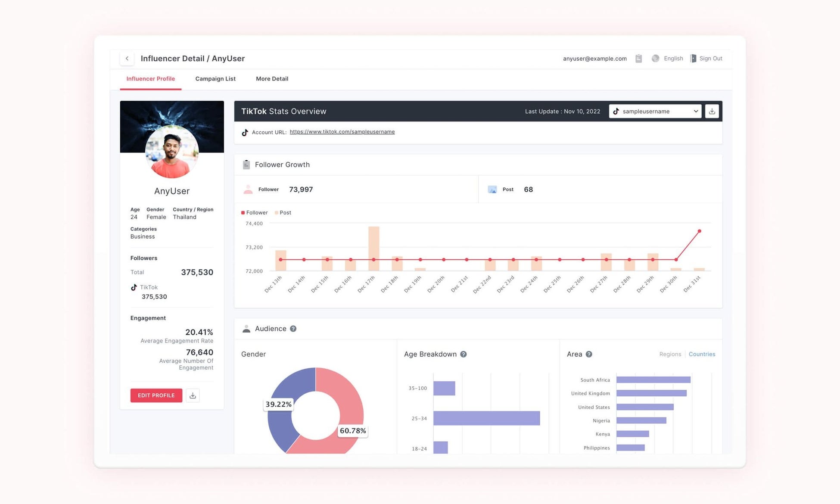
Task: Click download icon beside Edit Profile
Action: [193, 395]
